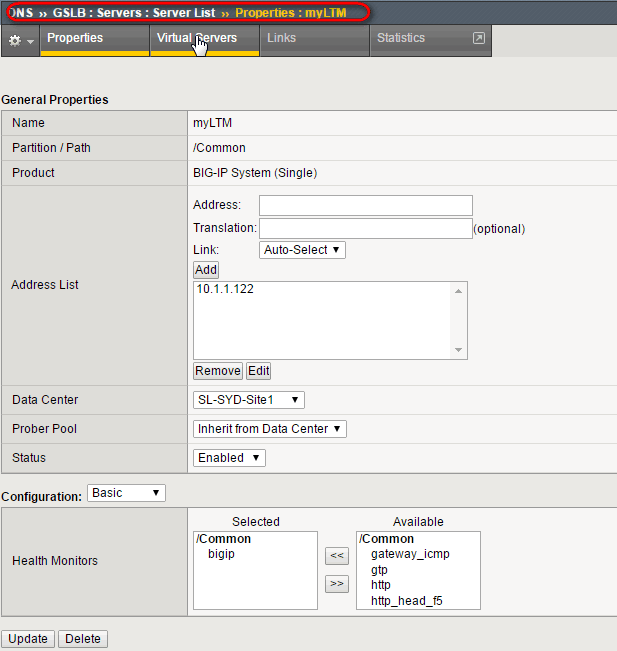Open the Prober Pool dropdown
Image resolution: width=617 pixels, height=651 pixels.
coord(269,429)
